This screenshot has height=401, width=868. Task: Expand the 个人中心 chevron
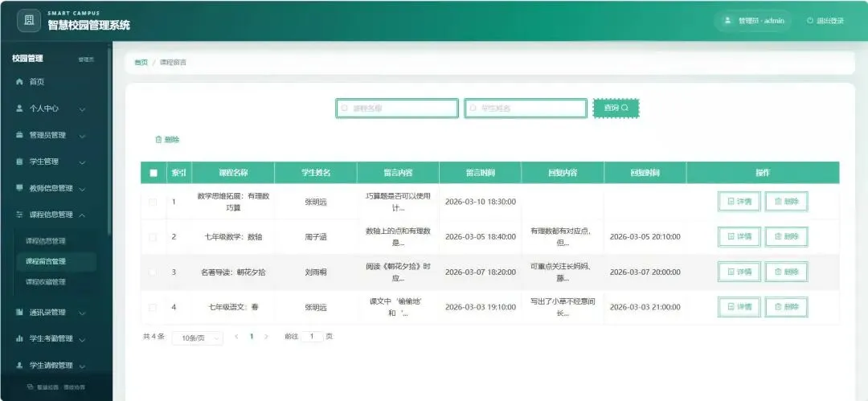83,109
